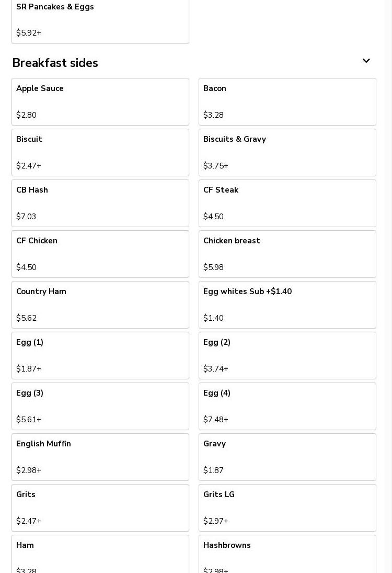Screen dimensions: 392x573
Task: Click the Breakfast sides heading
Action: [55, 63]
